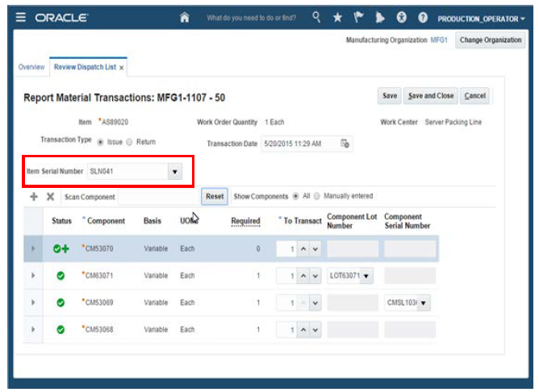Open Favorites star icon
The width and height of the screenshot is (539, 392).
[337, 18]
